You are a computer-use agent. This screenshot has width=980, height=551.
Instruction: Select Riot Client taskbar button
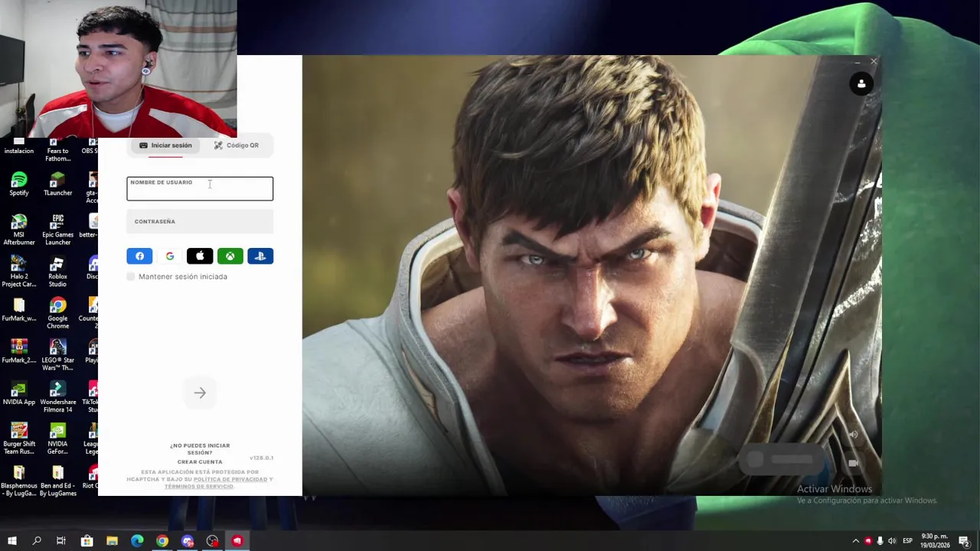237,541
